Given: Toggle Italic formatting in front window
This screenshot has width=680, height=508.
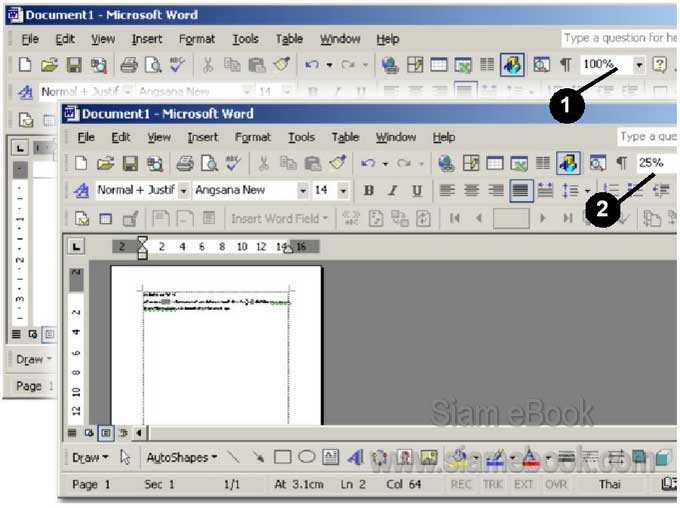Looking at the screenshot, I should [392, 190].
